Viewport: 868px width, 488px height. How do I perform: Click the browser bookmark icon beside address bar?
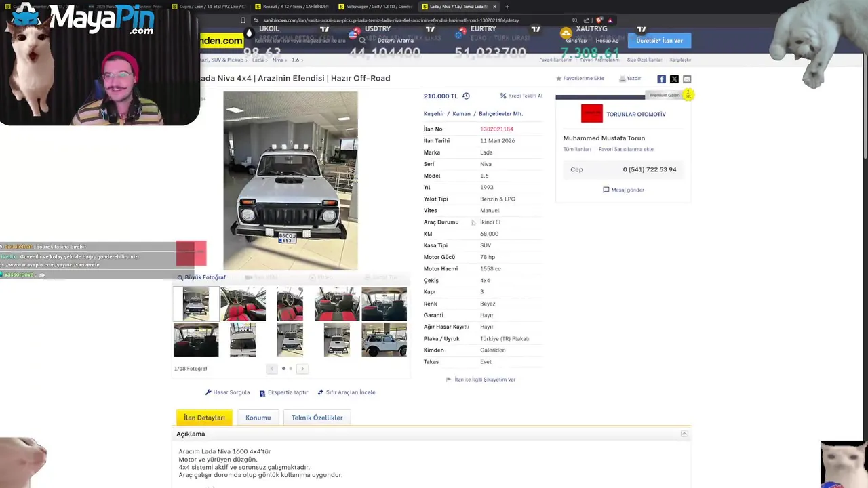(243, 20)
